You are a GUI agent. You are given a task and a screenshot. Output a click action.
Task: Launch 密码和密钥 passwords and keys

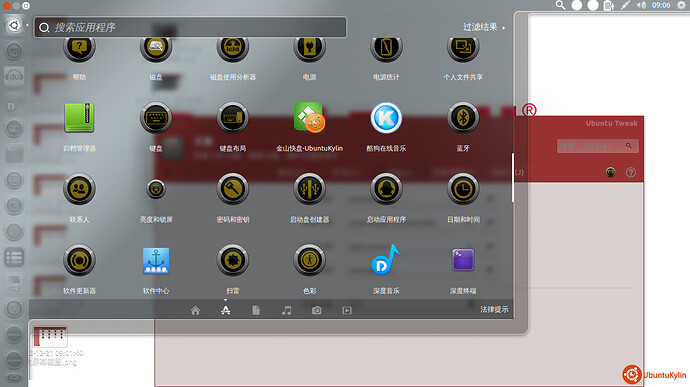232,189
